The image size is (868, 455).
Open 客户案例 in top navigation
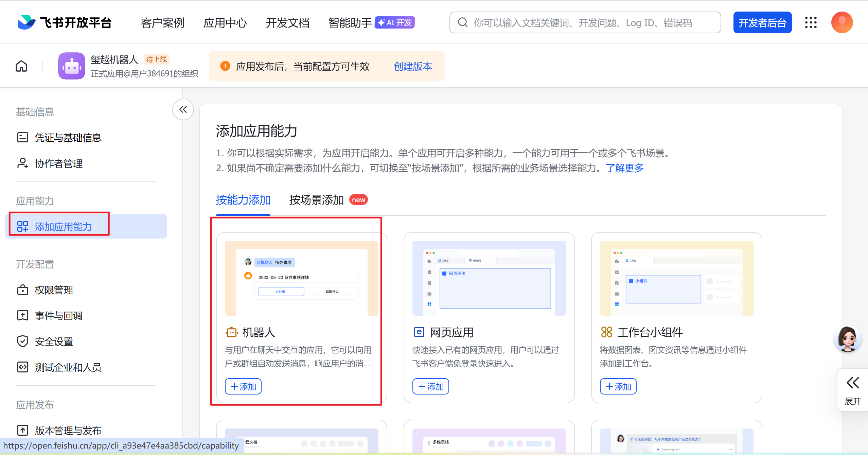(x=163, y=23)
